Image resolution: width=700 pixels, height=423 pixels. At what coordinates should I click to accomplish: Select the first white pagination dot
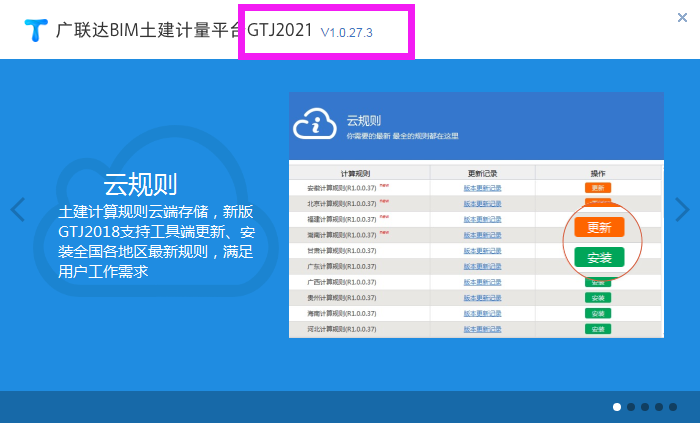point(617,407)
